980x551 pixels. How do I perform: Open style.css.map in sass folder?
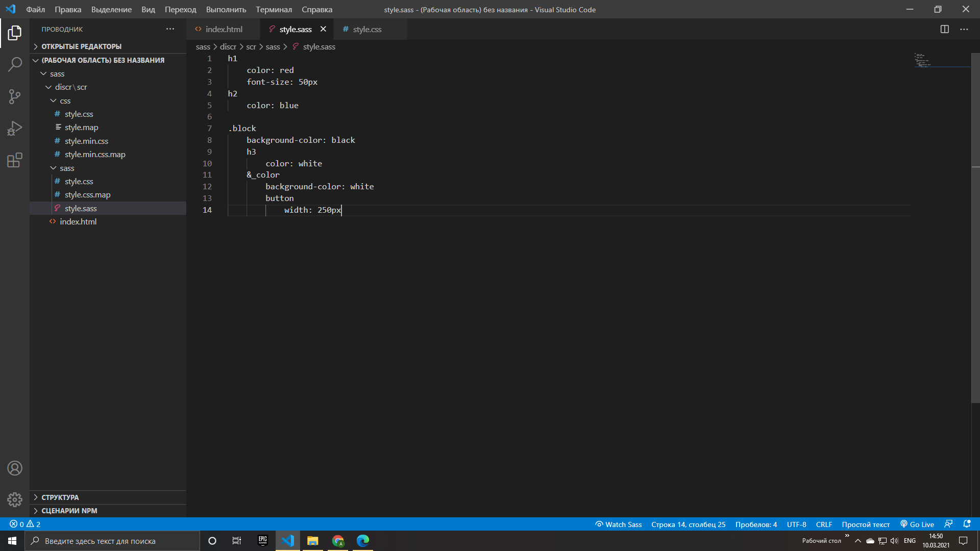(108, 195)
